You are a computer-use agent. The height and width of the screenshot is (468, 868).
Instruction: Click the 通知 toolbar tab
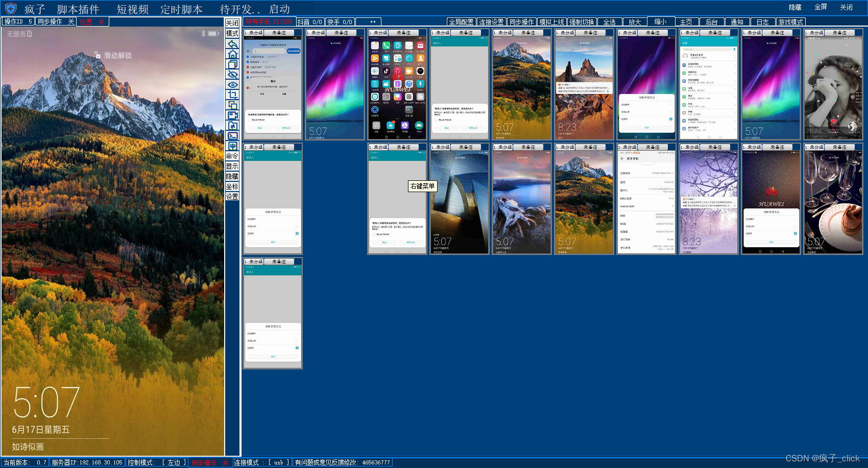coord(737,22)
